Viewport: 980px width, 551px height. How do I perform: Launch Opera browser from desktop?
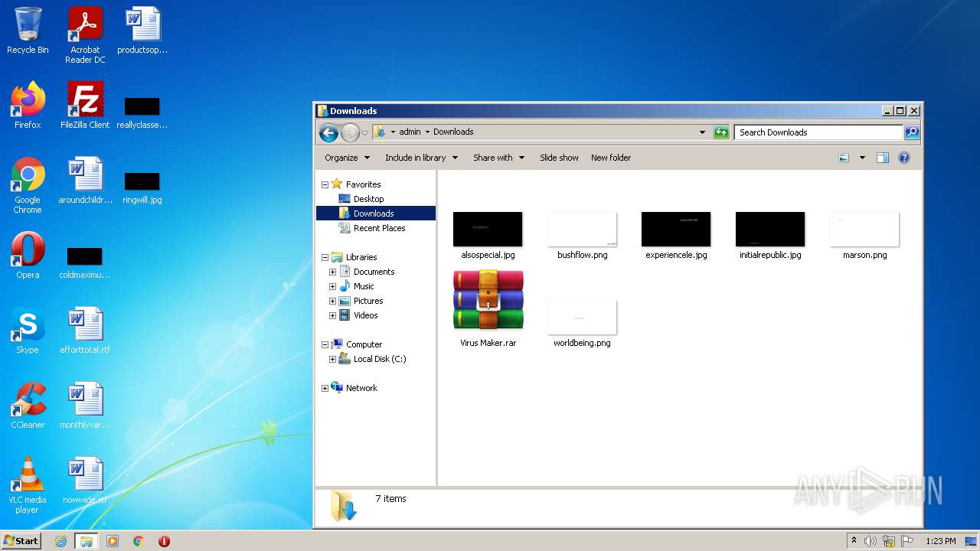pyautogui.click(x=28, y=256)
